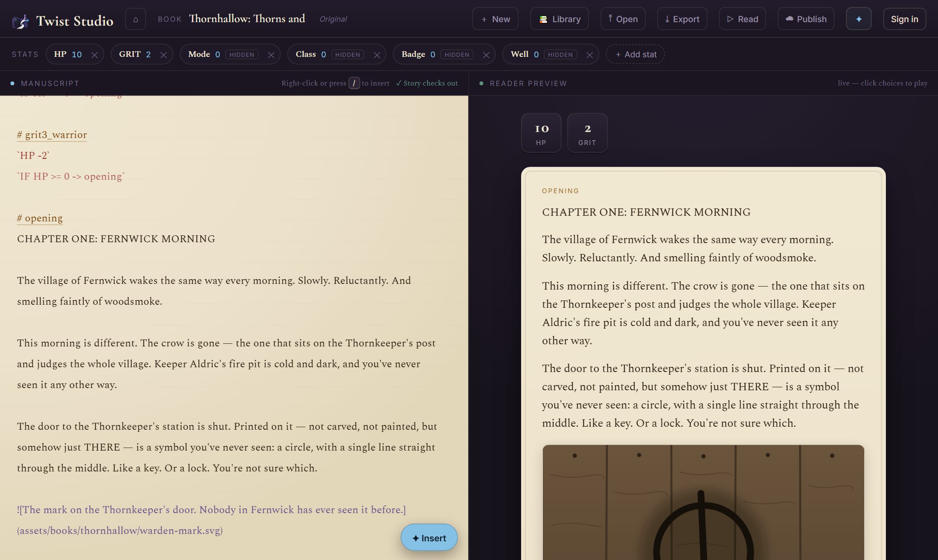The height and width of the screenshot is (560, 938).
Task: Edit the Class stat value 0
Action: click(324, 54)
